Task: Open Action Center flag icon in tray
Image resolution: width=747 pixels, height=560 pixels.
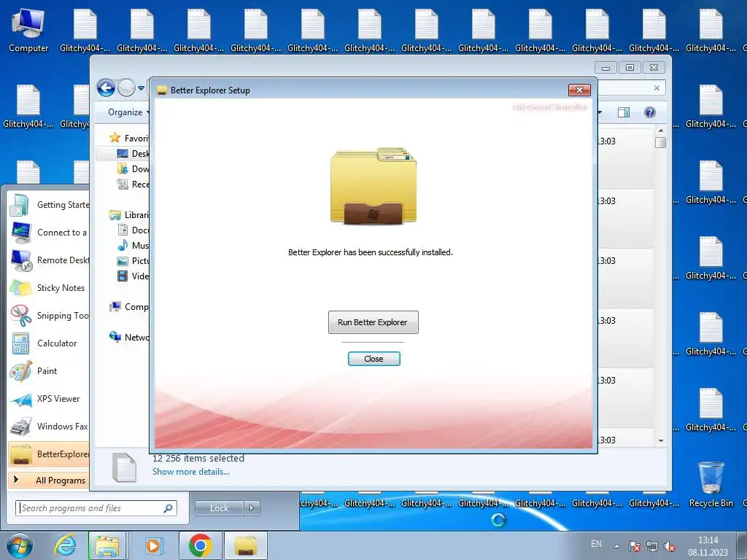Action: tap(634, 546)
